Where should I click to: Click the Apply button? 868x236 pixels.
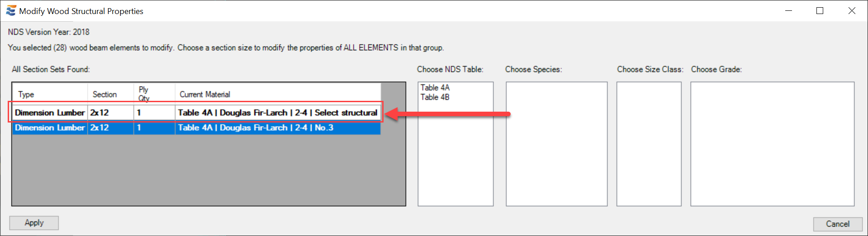coord(34,223)
